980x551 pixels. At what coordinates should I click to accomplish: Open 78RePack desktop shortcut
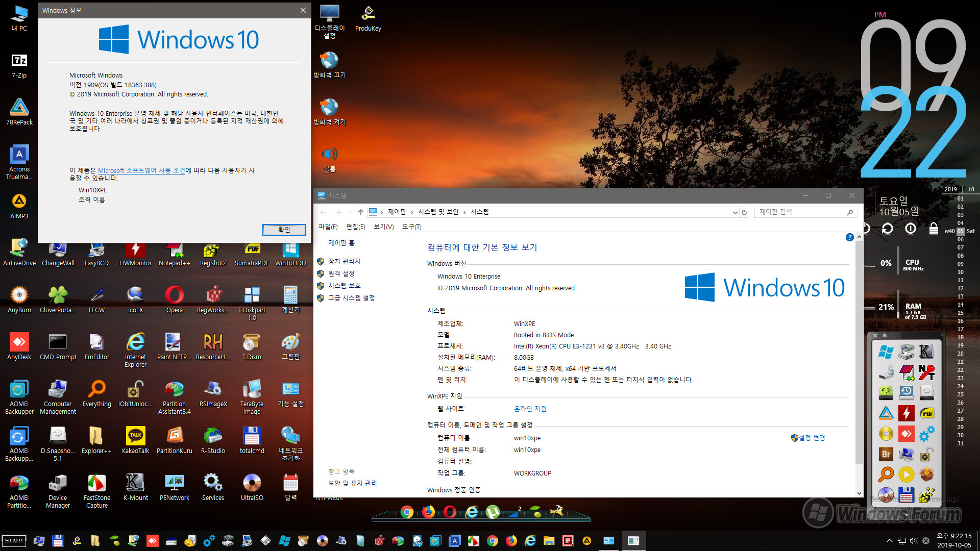click(19, 112)
